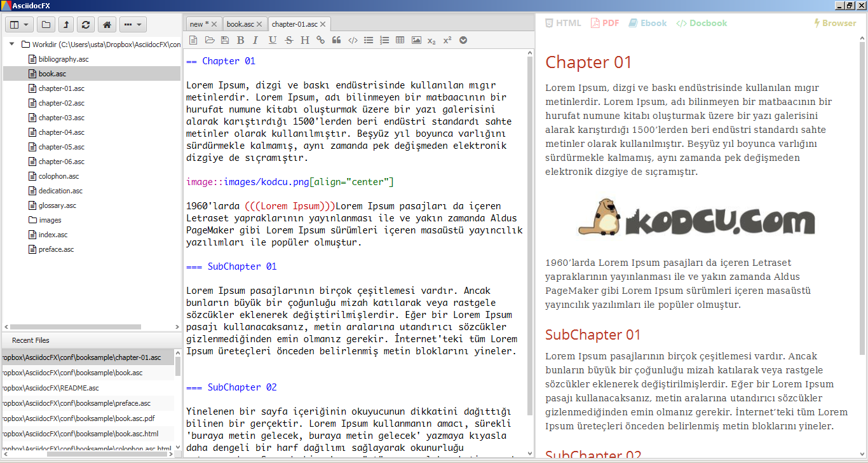Click the editor vertical scrollbar
This screenshot has width=868, height=463.
pyautogui.click(x=530, y=235)
